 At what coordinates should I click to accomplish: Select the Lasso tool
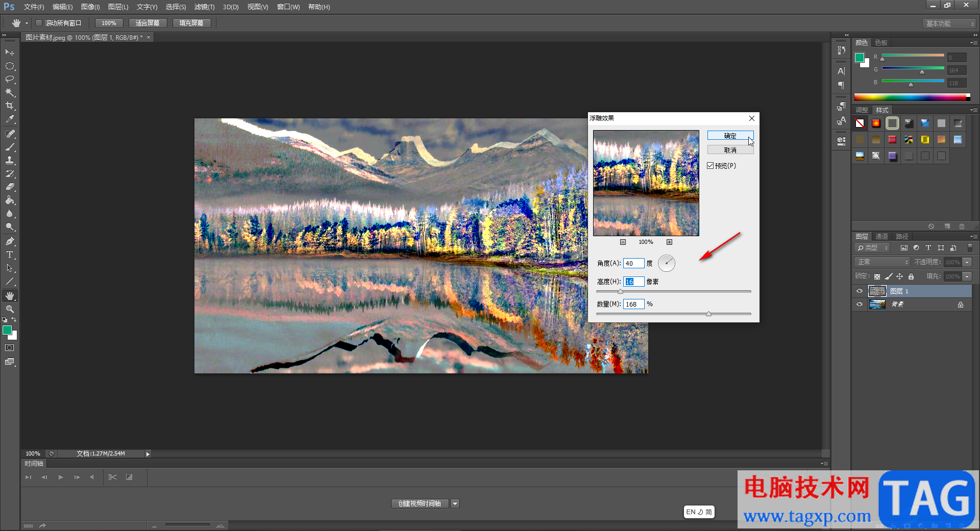pos(10,80)
